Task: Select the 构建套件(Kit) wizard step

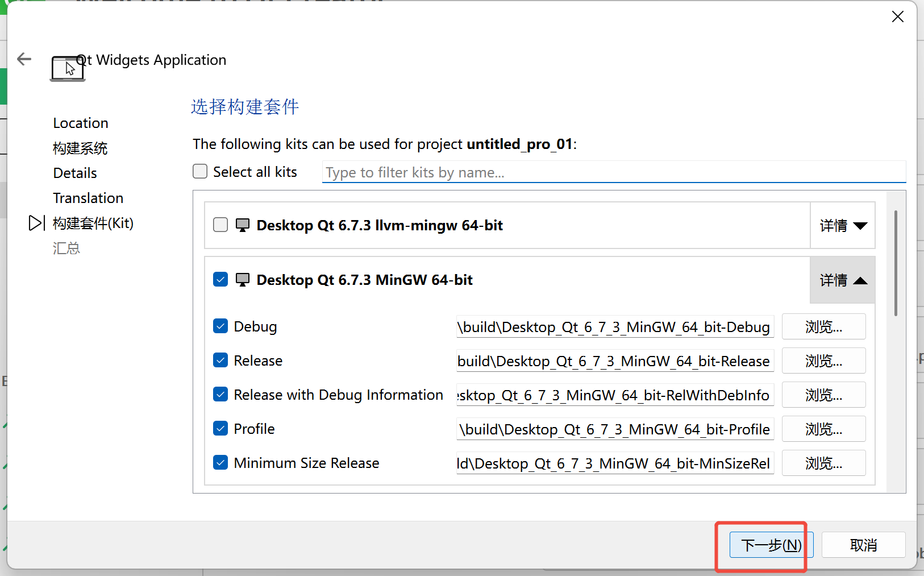Action: pyautogui.click(x=93, y=223)
